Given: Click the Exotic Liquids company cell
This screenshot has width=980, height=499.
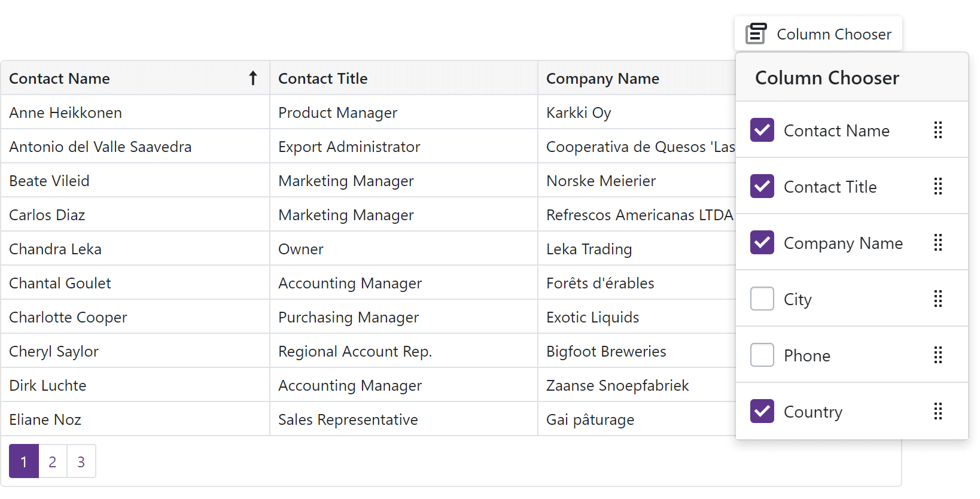Looking at the screenshot, I should [592, 317].
